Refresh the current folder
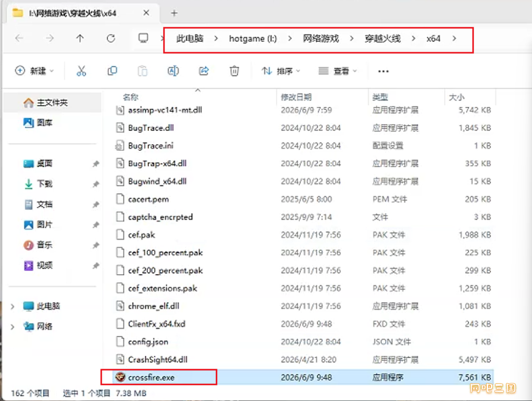 tap(111, 38)
